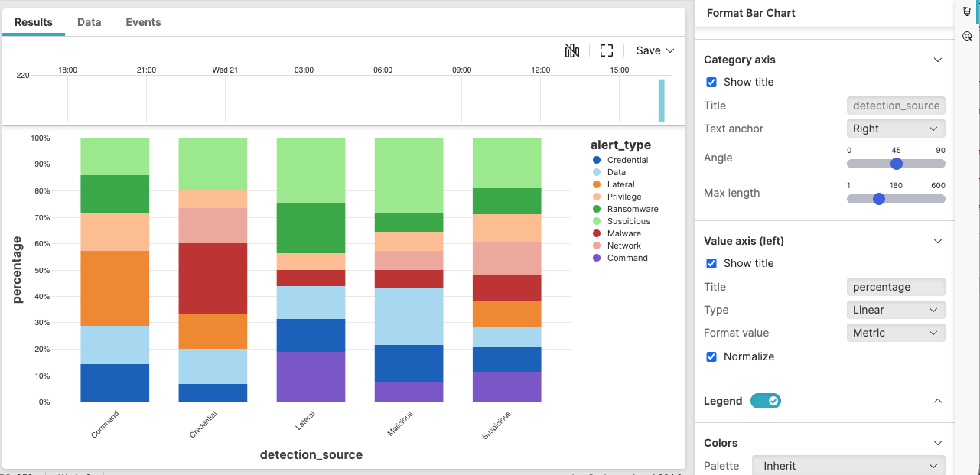Click the flashlight icon on the right edge

(x=965, y=11)
